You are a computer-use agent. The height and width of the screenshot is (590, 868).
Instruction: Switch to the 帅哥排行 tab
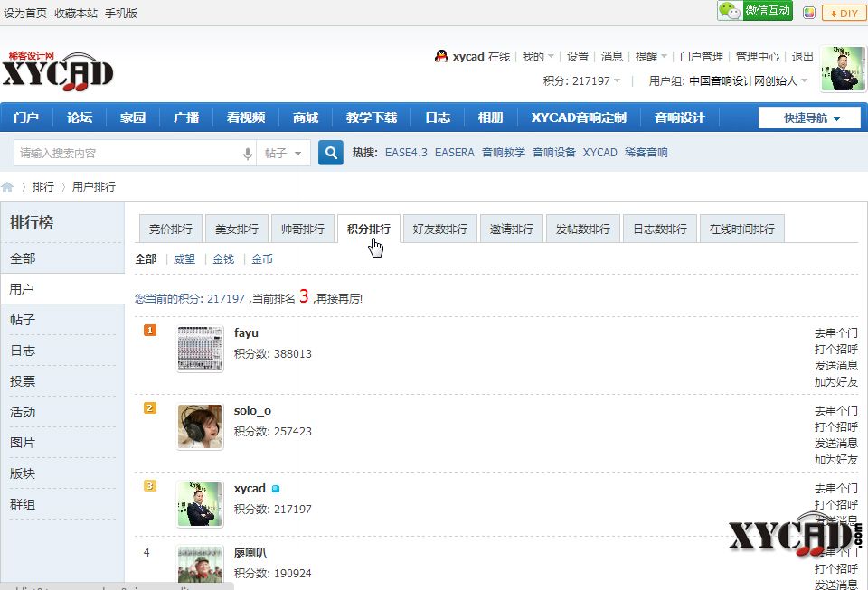pyautogui.click(x=303, y=229)
